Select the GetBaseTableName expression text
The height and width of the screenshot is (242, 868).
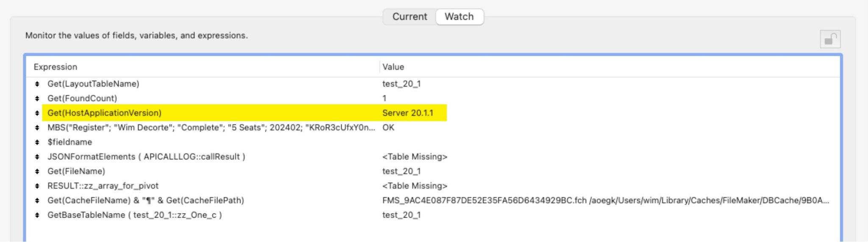pos(134,215)
